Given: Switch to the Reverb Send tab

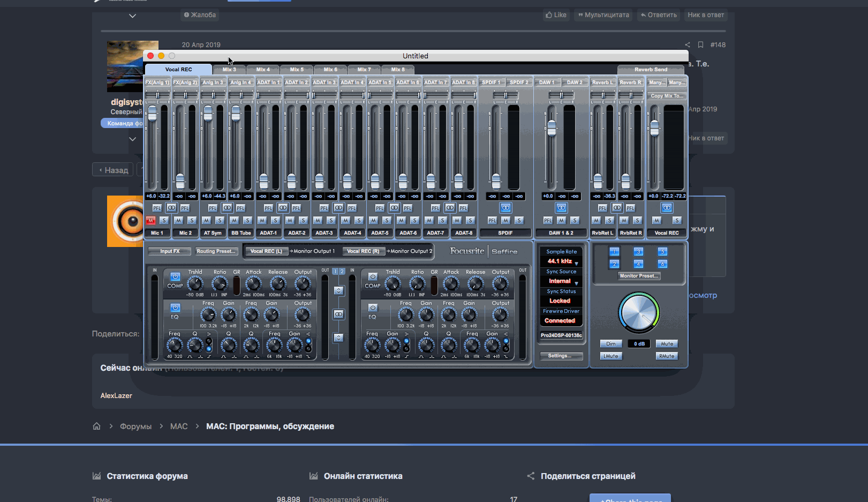Looking at the screenshot, I should point(651,70).
